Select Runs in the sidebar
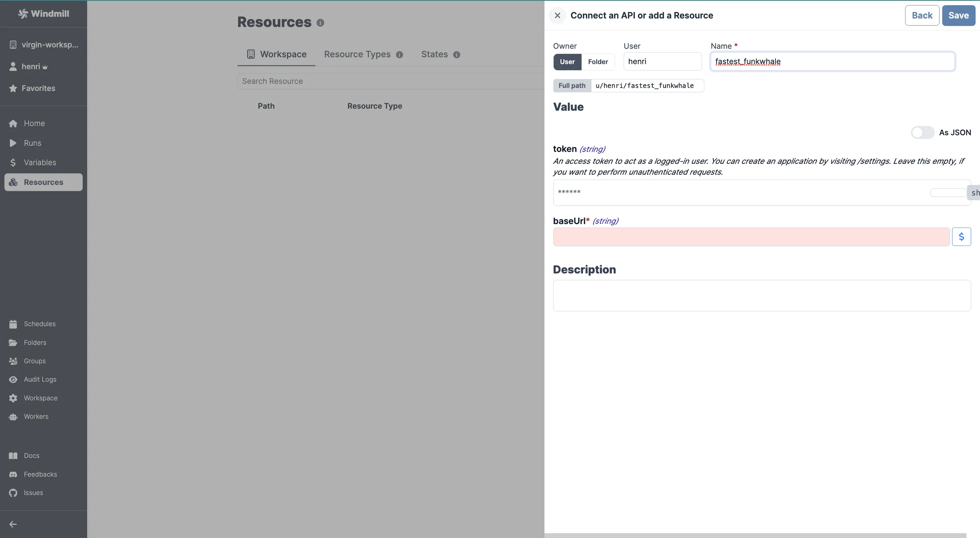980x538 pixels. [x=33, y=143]
